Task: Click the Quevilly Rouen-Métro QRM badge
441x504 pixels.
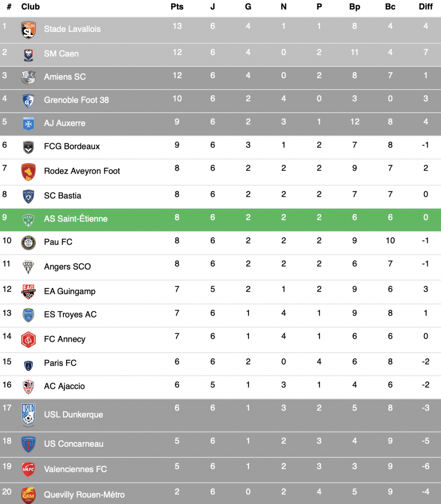Action: (x=28, y=495)
